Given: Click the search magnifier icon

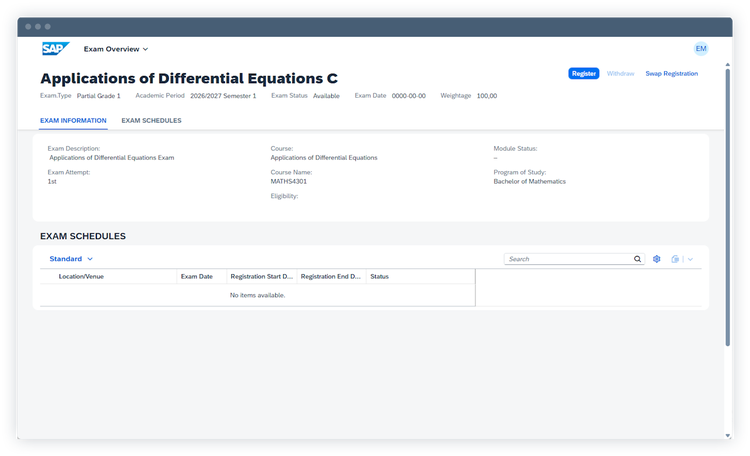Looking at the screenshot, I should tap(638, 259).
